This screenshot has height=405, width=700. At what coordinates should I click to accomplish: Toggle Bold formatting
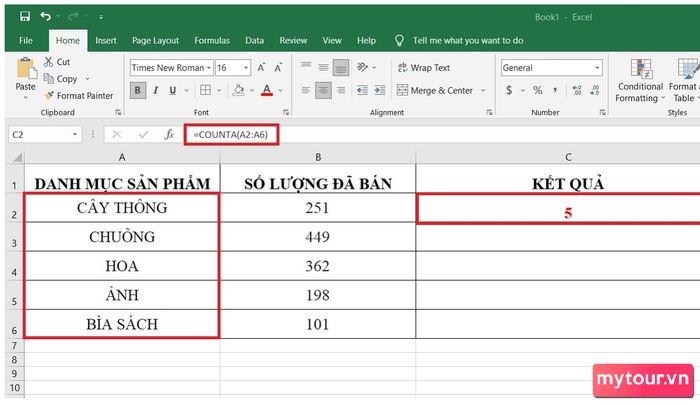[138, 91]
